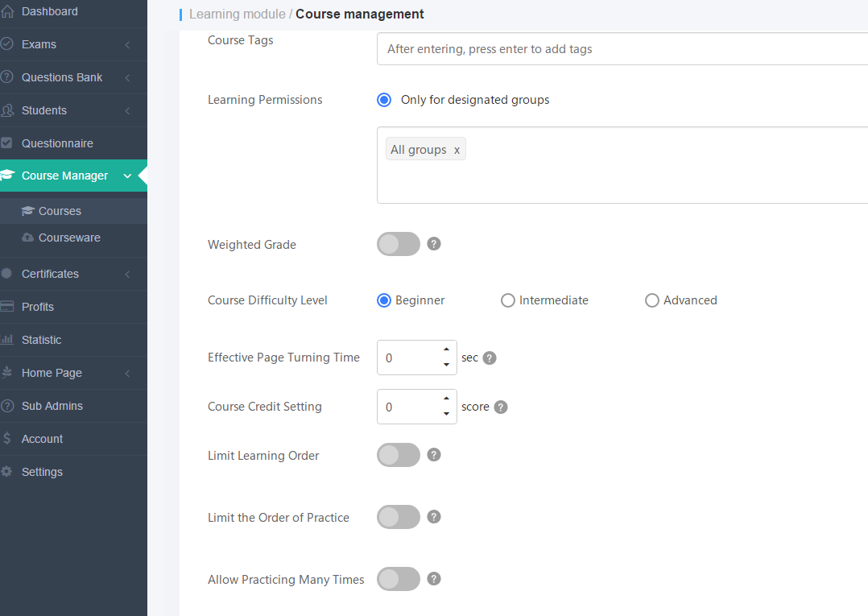Viewport: 868px width, 616px height.
Task: Click the Questionnaire checkbox icon
Action: click(x=6, y=143)
